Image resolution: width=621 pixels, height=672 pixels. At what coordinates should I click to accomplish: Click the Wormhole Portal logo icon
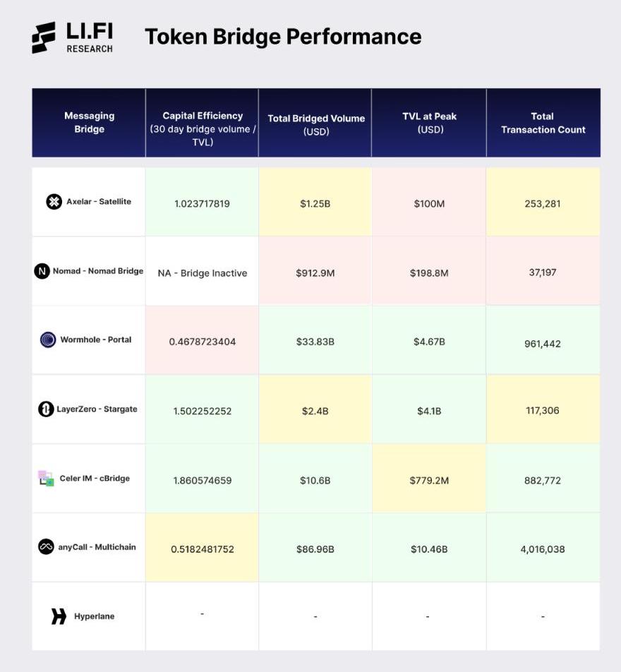click(48, 340)
